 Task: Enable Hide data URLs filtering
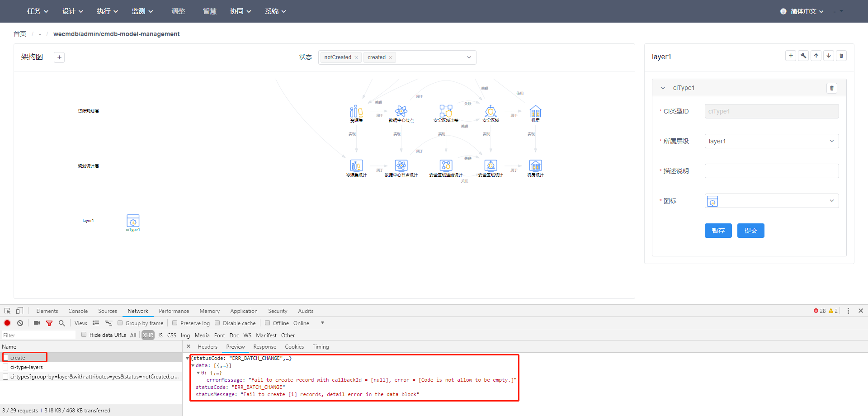(84, 335)
